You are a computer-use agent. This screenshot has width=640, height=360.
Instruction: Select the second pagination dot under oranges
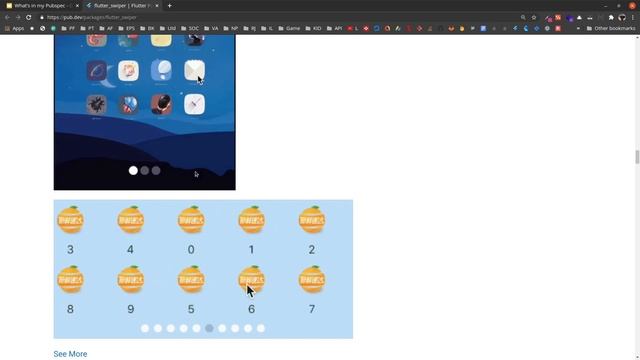158,328
